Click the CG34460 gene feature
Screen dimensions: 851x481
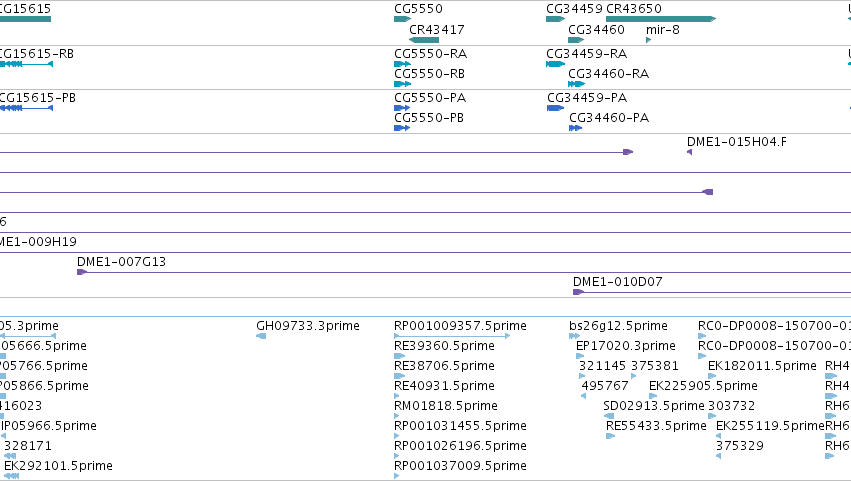(x=576, y=40)
